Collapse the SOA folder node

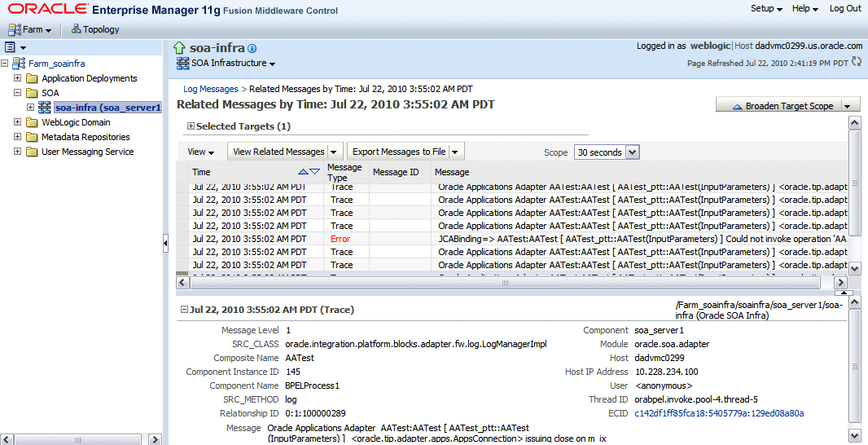click(x=18, y=93)
